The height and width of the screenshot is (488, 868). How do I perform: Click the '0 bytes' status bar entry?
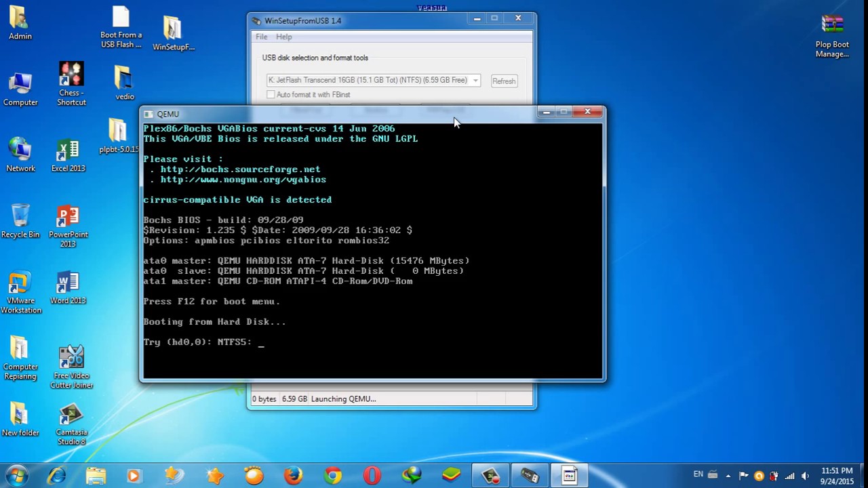(264, 399)
